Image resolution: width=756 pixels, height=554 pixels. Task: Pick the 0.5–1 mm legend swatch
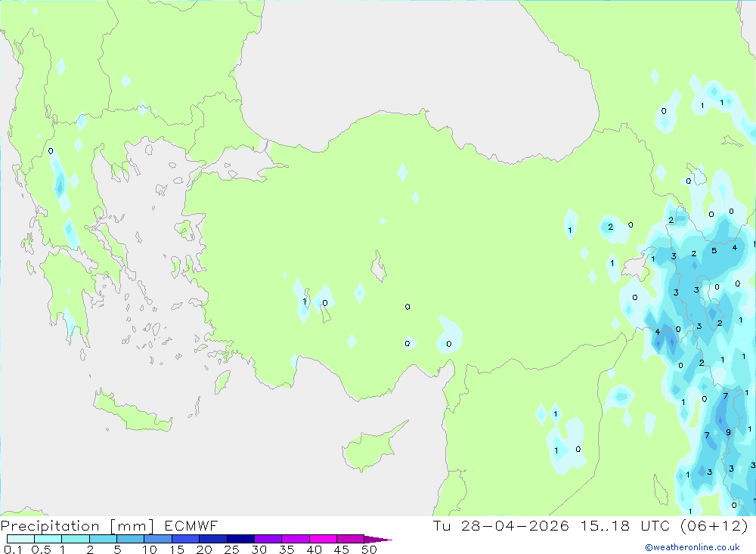(x=48, y=539)
